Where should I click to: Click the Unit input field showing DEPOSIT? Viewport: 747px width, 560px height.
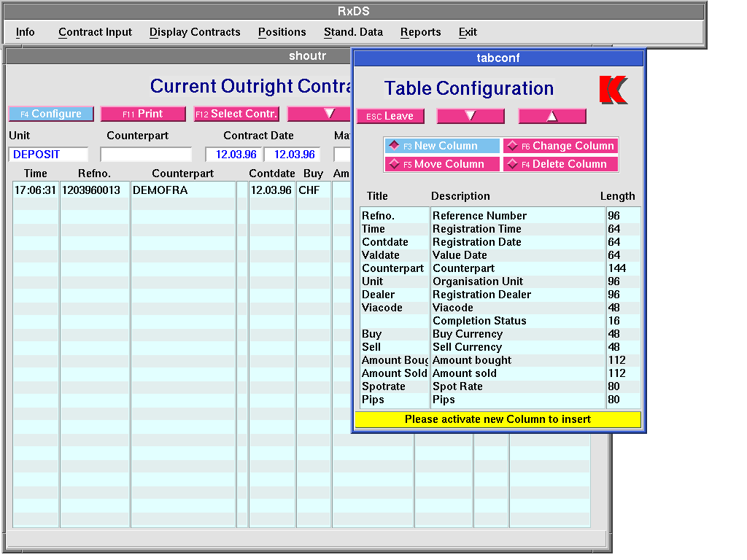click(49, 155)
